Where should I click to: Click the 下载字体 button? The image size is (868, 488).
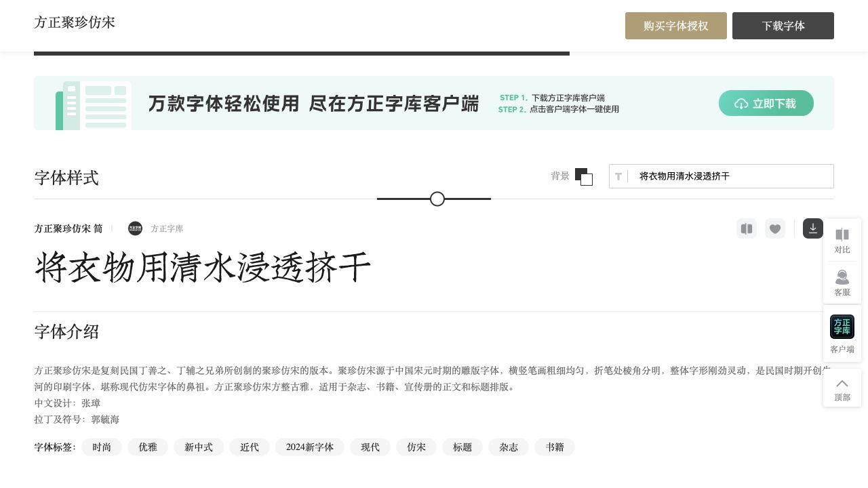click(x=783, y=26)
